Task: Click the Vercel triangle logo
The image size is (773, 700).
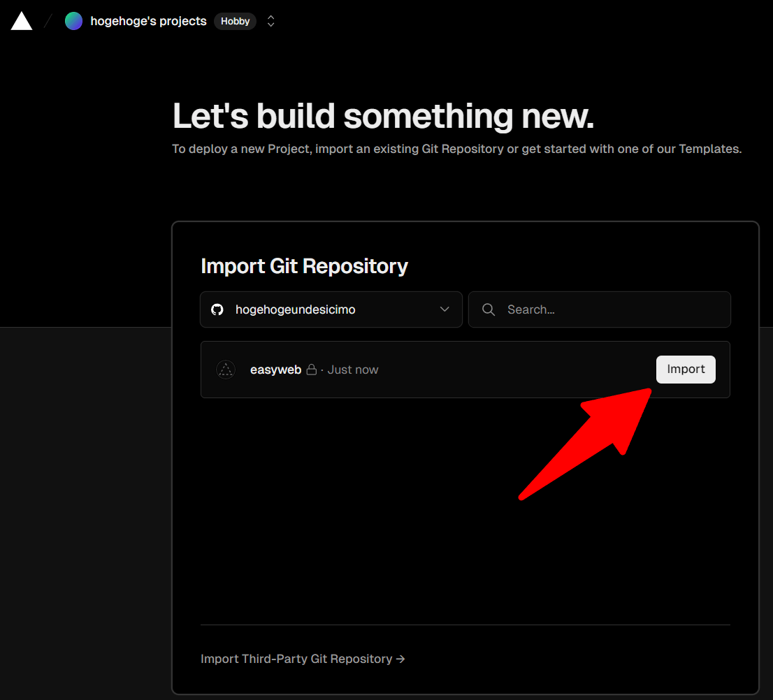Action: pyautogui.click(x=22, y=21)
